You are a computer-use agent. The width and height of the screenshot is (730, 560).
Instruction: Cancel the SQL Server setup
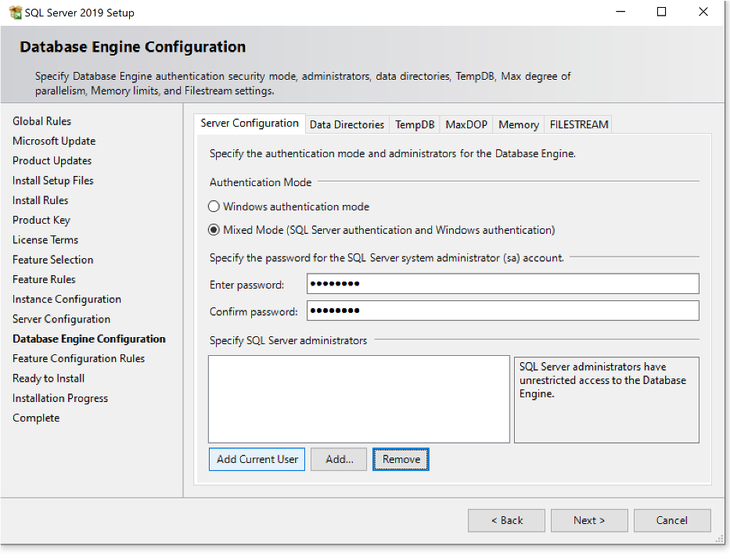(x=672, y=520)
